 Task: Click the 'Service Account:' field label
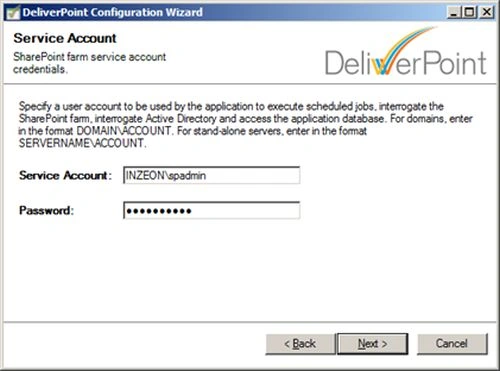65,176
